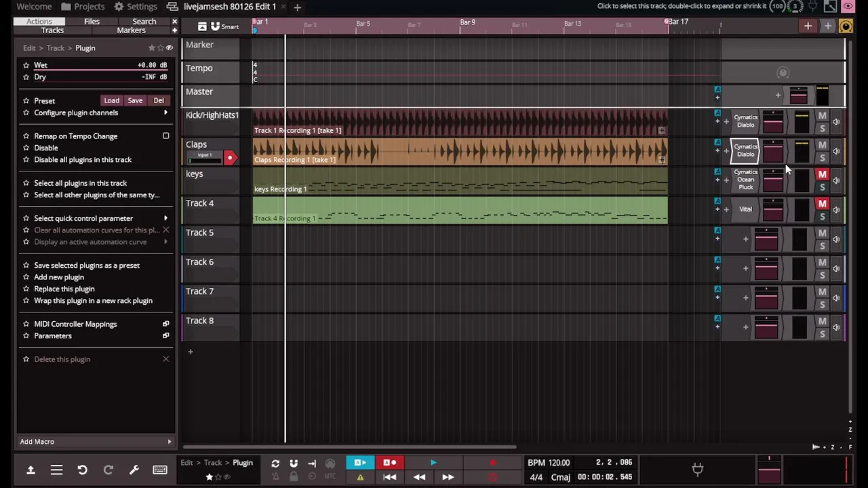Open the keyboard icon in the bottom toolbar
This screenshot has width=868, height=488.
pos(160,470)
